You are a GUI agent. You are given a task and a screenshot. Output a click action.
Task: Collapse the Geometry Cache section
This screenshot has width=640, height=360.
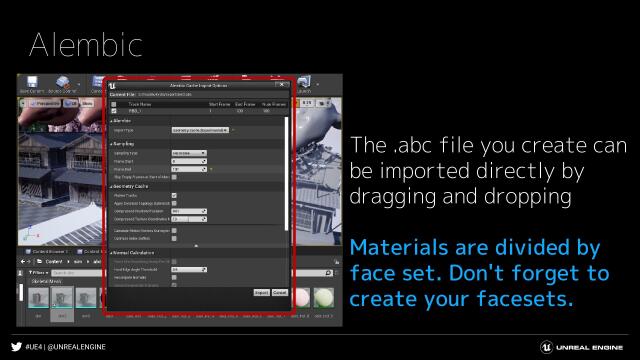pos(111,187)
